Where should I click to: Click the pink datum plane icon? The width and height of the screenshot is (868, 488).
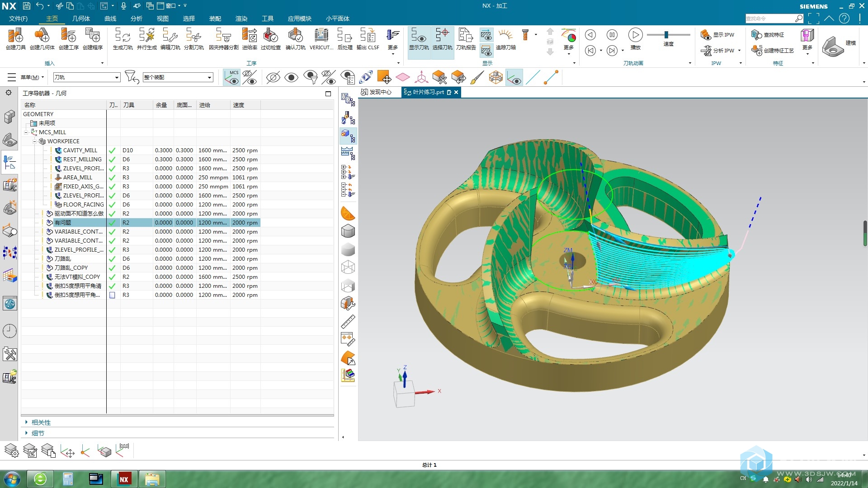click(x=402, y=77)
